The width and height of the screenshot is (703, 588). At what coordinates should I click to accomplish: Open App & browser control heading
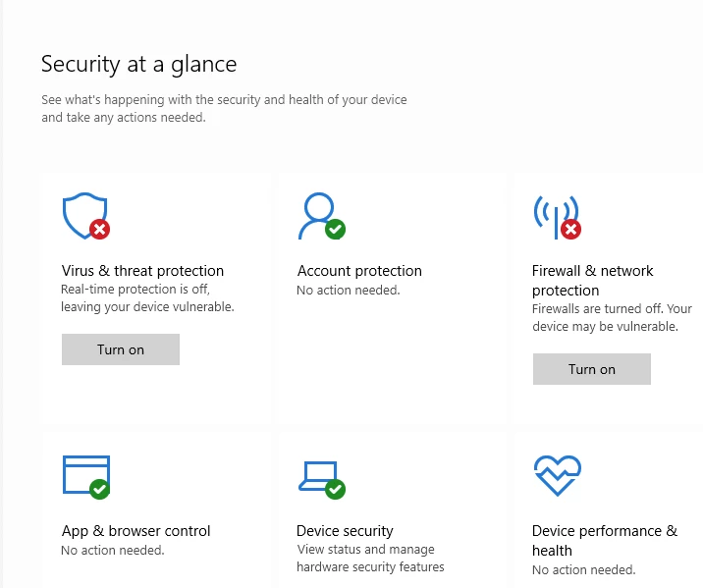click(135, 531)
